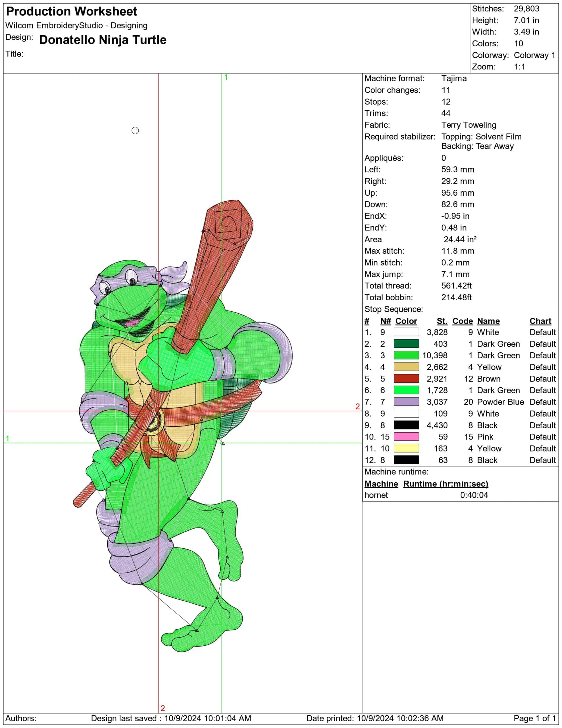This screenshot has height=728, width=562.
Task: Click the 'Chart' column header
Action: [x=540, y=321]
